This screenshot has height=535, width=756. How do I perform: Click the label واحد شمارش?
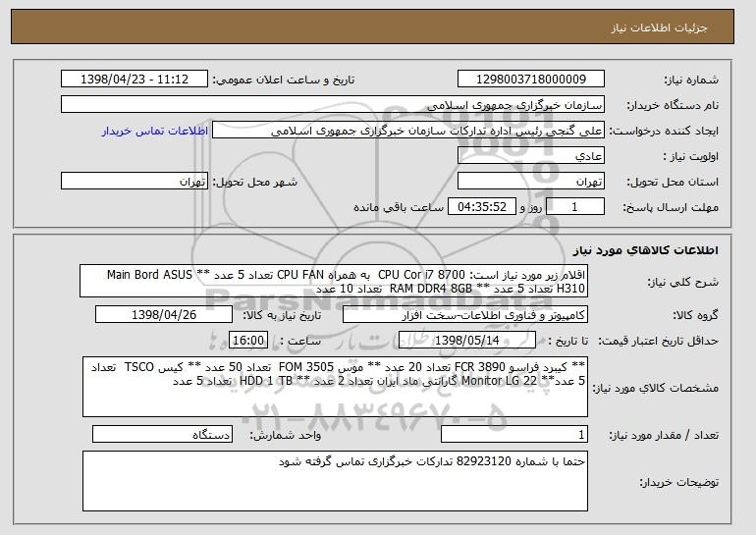(x=285, y=436)
